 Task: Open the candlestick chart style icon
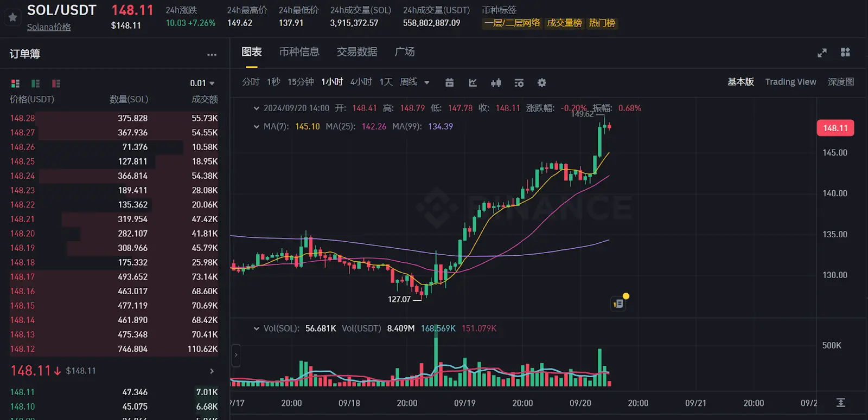tap(496, 83)
